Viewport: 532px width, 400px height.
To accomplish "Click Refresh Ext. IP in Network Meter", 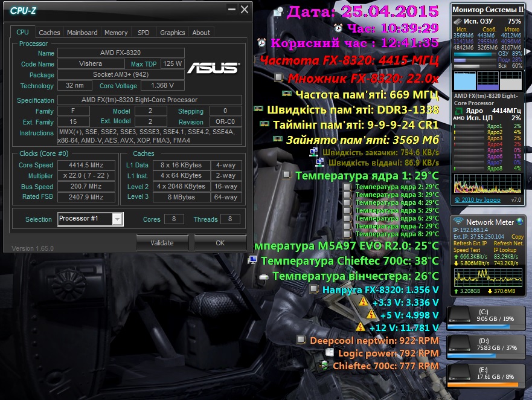I will [470, 244].
